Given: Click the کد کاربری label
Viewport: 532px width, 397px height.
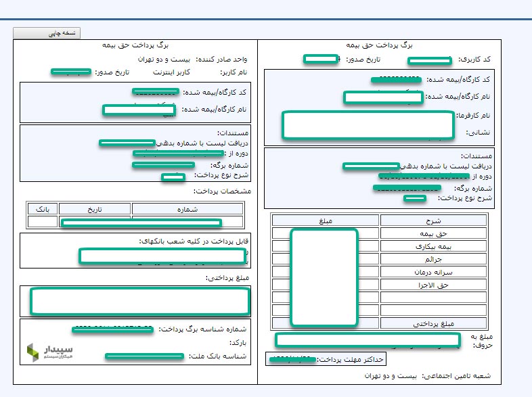Looking at the screenshot, I should pos(474,60).
